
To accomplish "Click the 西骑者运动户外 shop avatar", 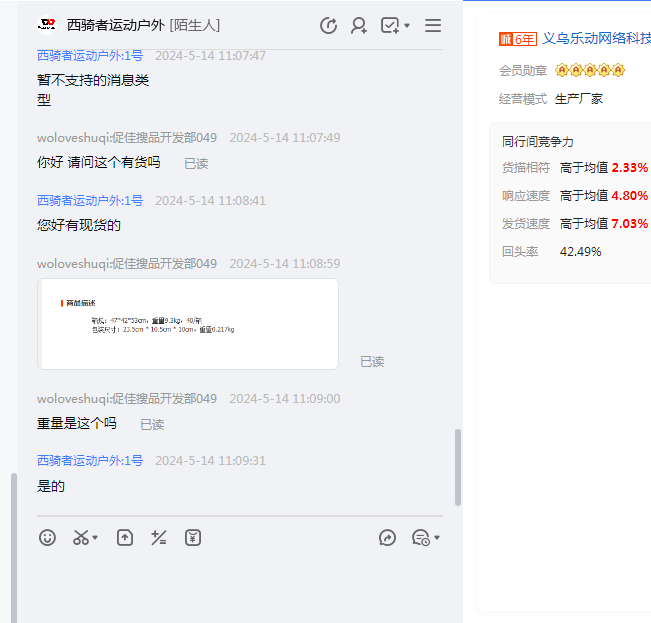I will coord(46,25).
